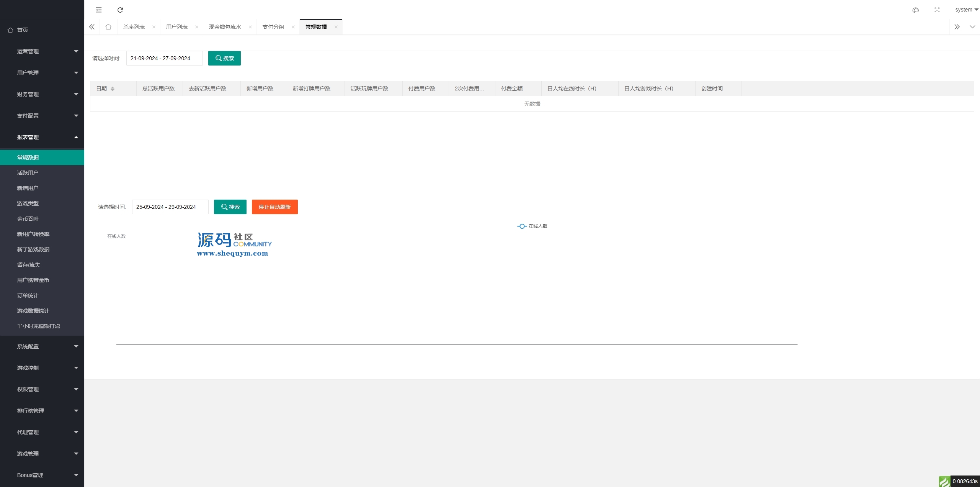Close the 支付分组 tab

(x=293, y=27)
